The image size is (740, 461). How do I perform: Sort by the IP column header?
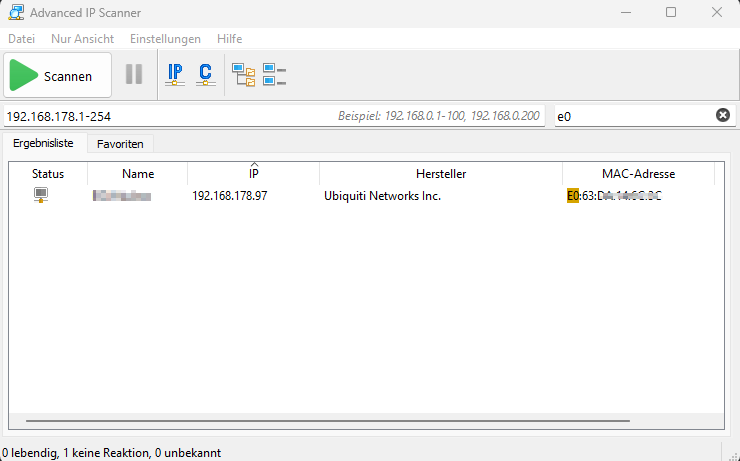[x=254, y=174]
